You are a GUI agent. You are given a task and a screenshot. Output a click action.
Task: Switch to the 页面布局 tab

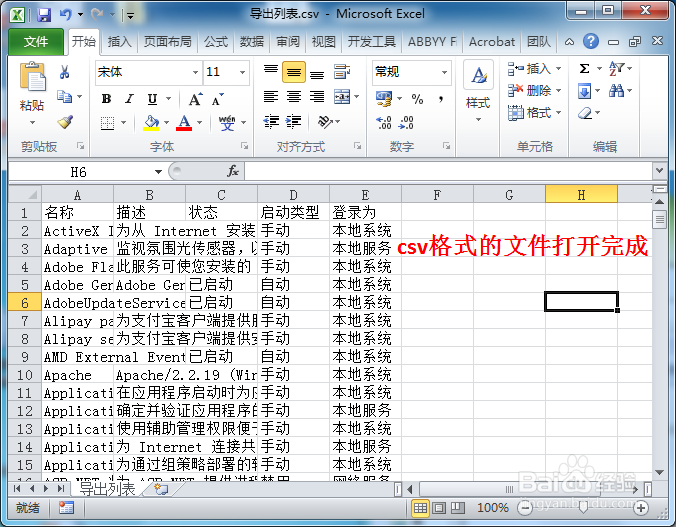click(167, 42)
